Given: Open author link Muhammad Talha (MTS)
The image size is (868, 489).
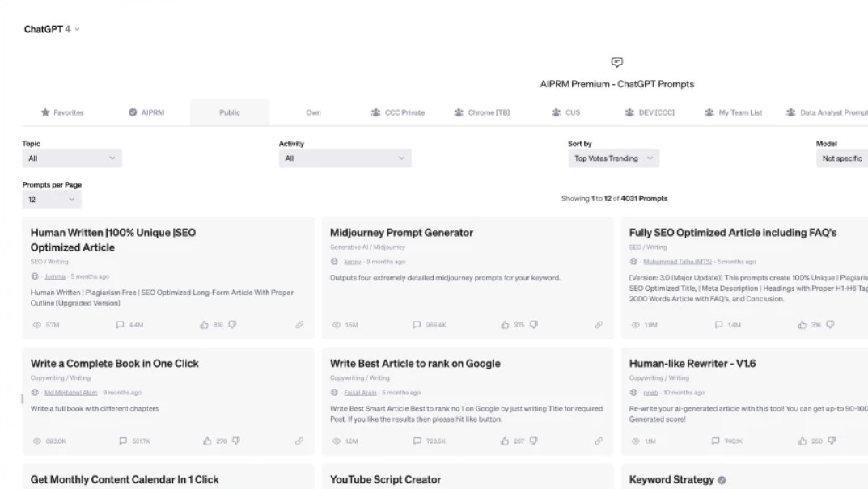Looking at the screenshot, I should (x=678, y=262).
